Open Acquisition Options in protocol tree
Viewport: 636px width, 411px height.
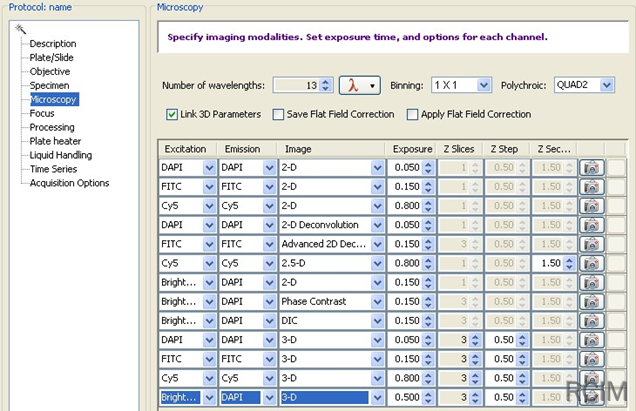coord(69,183)
